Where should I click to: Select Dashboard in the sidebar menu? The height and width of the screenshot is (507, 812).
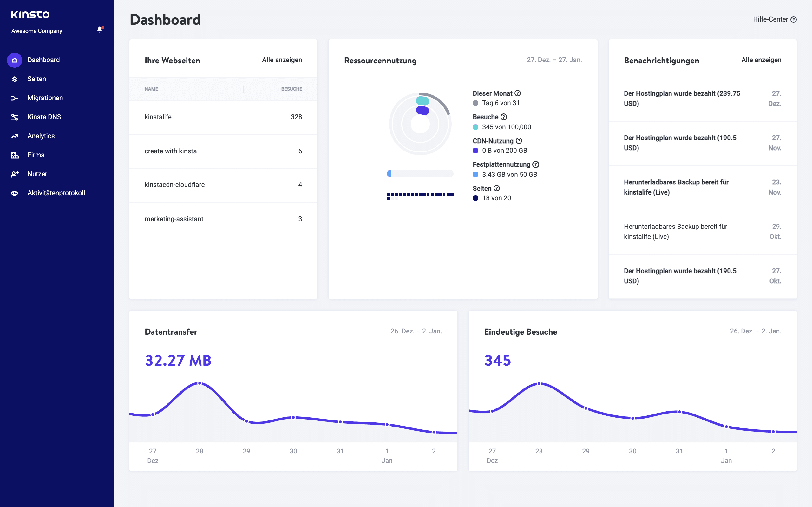pyautogui.click(x=43, y=60)
